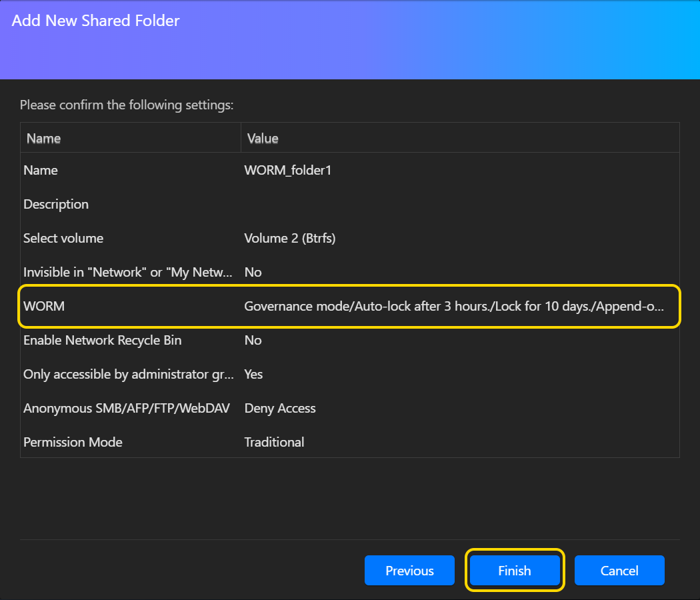The height and width of the screenshot is (600, 700).
Task: Select the No value for Recycle Bin
Action: 253,340
